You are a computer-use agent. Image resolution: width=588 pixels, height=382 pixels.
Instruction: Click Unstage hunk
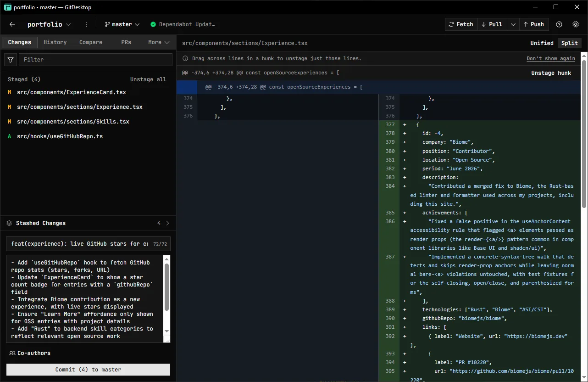(551, 73)
